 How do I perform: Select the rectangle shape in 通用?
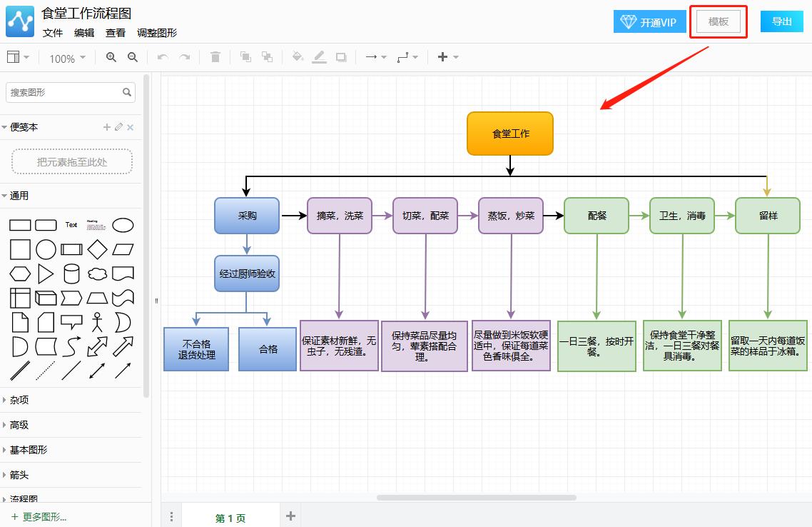(x=20, y=225)
